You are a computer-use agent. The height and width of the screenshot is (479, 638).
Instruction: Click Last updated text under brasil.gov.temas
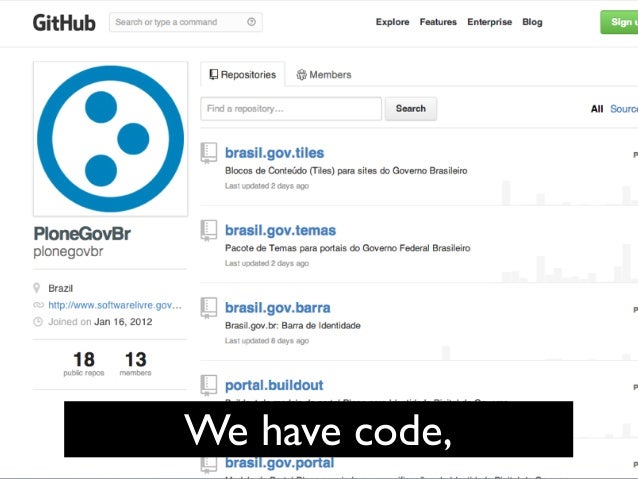267,263
